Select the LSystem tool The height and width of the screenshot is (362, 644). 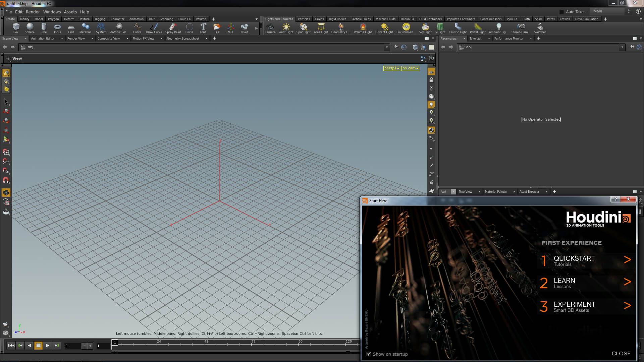pyautogui.click(x=100, y=28)
